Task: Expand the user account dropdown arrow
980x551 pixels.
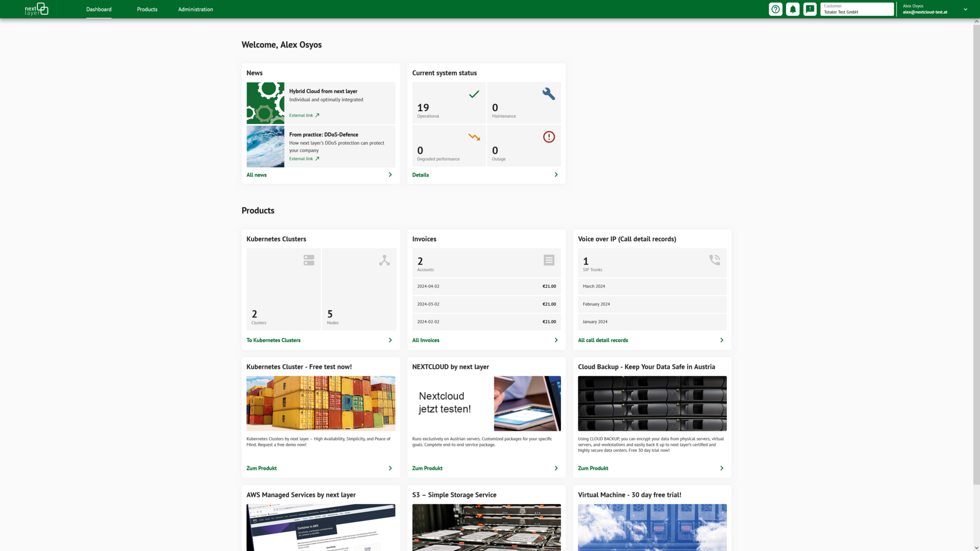Action: coord(965,9)
